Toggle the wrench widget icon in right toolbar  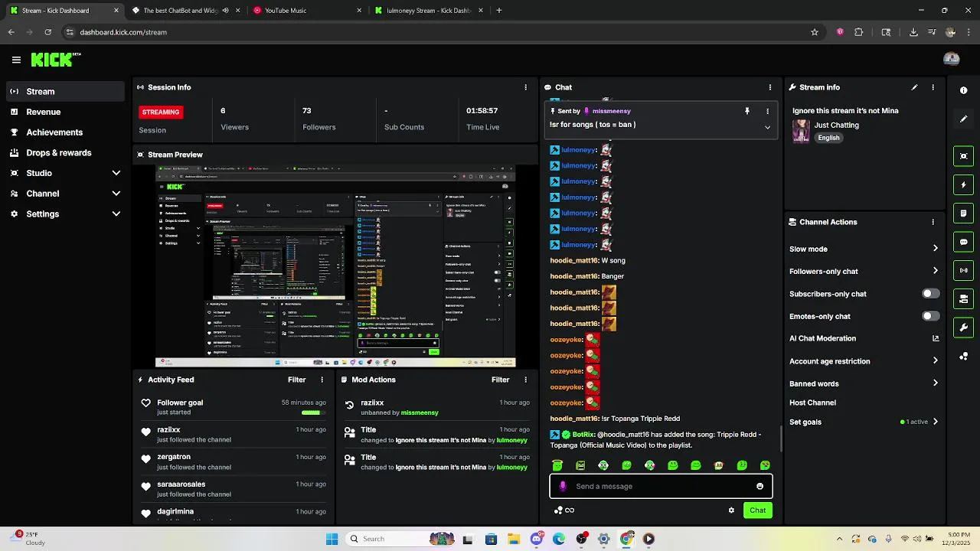click(x=963, y=328)
